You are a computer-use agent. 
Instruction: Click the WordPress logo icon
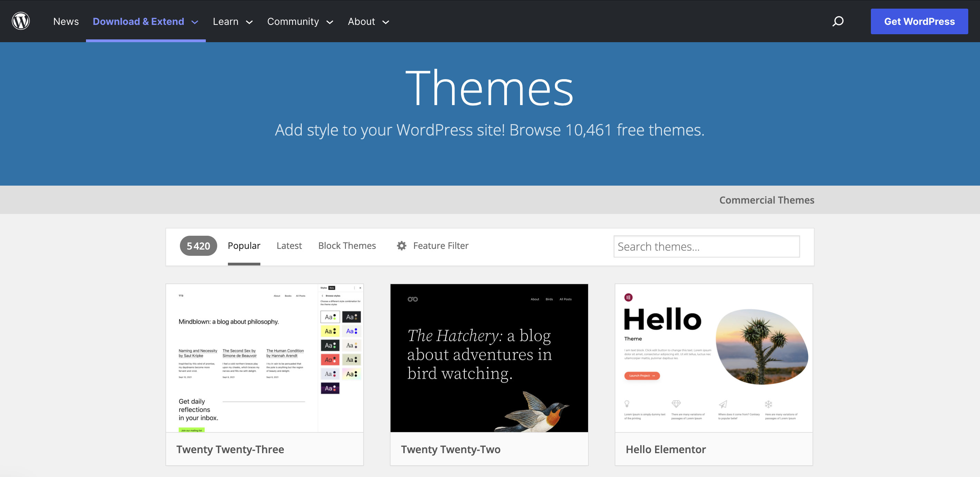[21, 21]
